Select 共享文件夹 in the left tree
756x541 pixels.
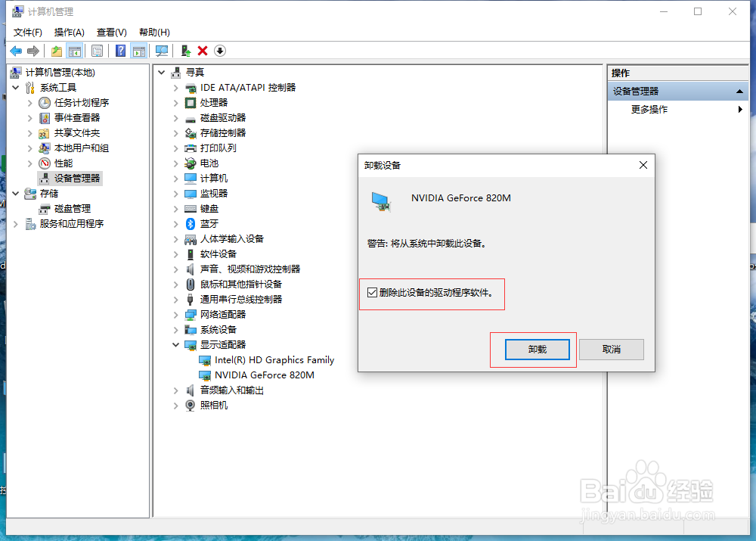(x=77, y=132)
